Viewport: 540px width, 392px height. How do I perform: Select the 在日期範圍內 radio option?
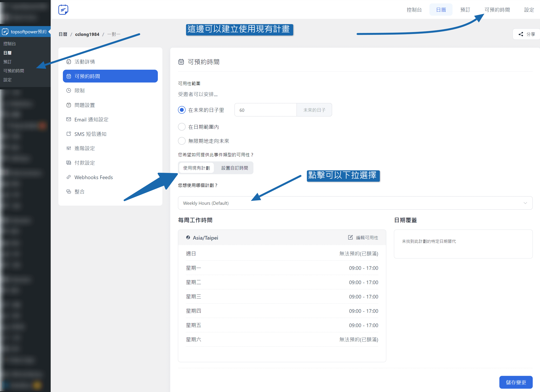(x=182, y=127)
